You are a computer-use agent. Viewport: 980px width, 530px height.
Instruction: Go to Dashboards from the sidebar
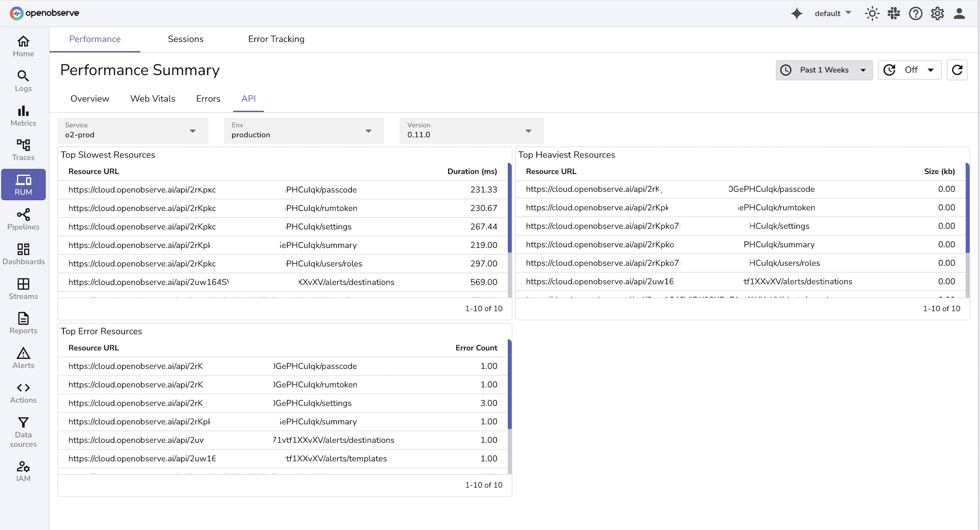(x=23, y=254)
